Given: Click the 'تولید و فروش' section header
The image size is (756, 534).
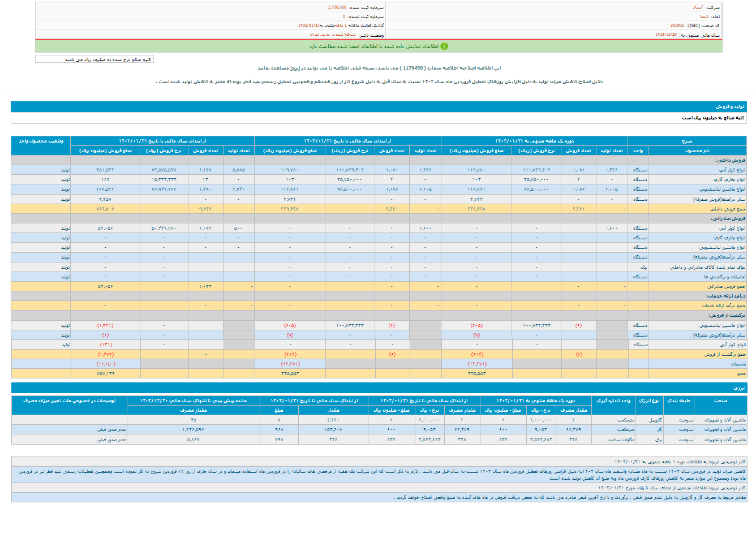Looking at the screenshot, I should 730,106.
